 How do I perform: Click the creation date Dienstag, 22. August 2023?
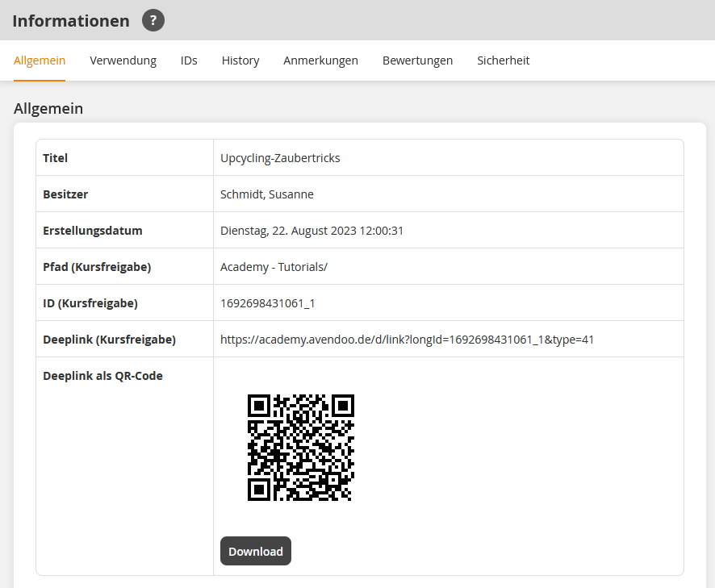(x=312, y=231)
